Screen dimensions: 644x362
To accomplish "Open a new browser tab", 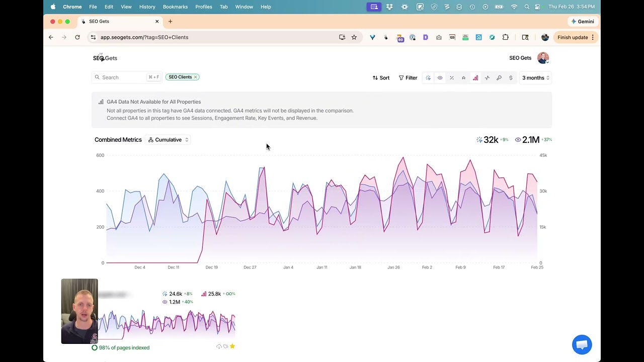I will [x=170, y=22].
